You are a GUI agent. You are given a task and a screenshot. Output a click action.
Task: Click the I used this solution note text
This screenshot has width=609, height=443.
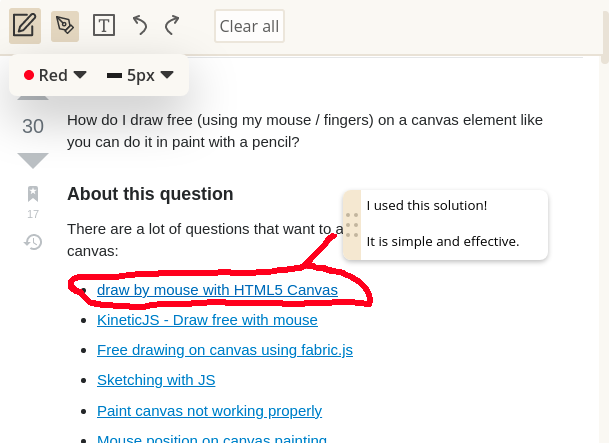coord(427,205)
